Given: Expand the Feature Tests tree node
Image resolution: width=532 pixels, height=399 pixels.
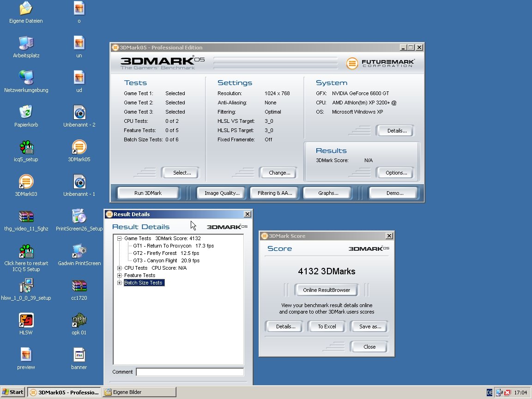Looking at the screenshot, I should click(120, 276).
